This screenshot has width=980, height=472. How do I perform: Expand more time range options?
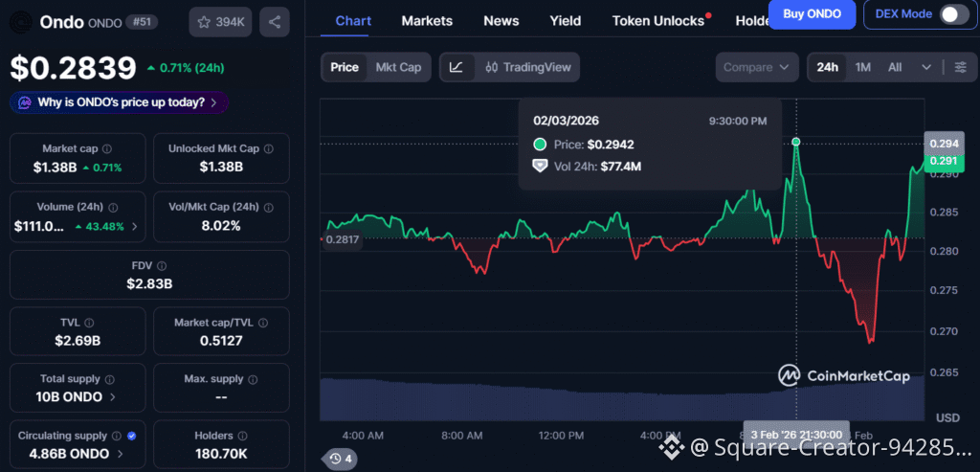coord(925,67)
